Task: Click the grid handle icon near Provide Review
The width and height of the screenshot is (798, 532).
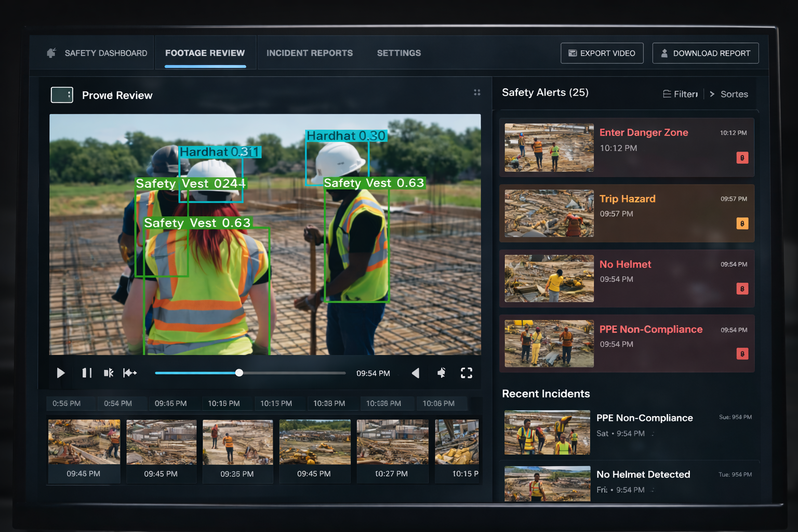Action: [x=477, y=92]
